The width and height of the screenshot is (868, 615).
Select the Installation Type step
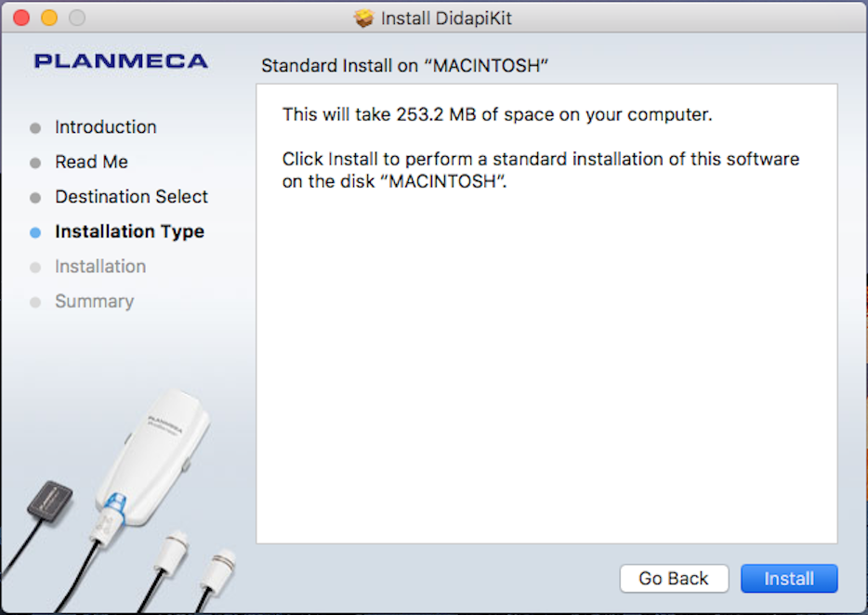129,231
